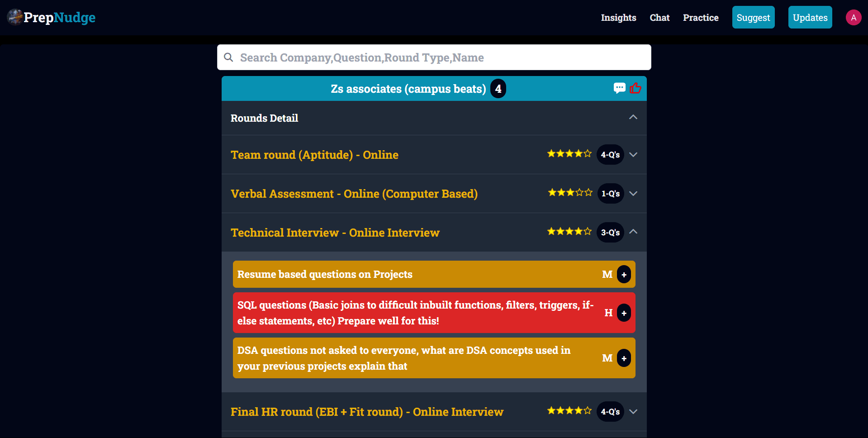Click the search magnifier icon
The height and width of the screenshot is (438, 868).
click(x=229, y=57)
